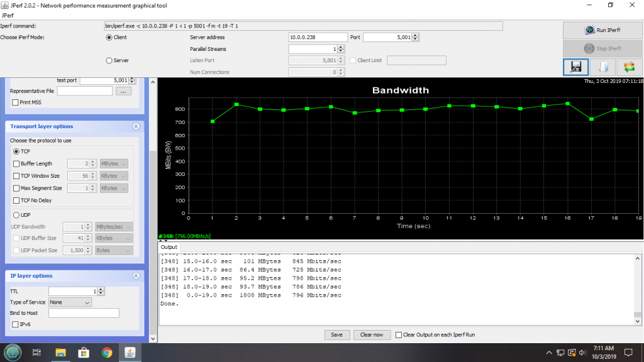644x362 pixels.
Task: Open the Buffer Length MBytes unit dropdown
Action: 114,164
